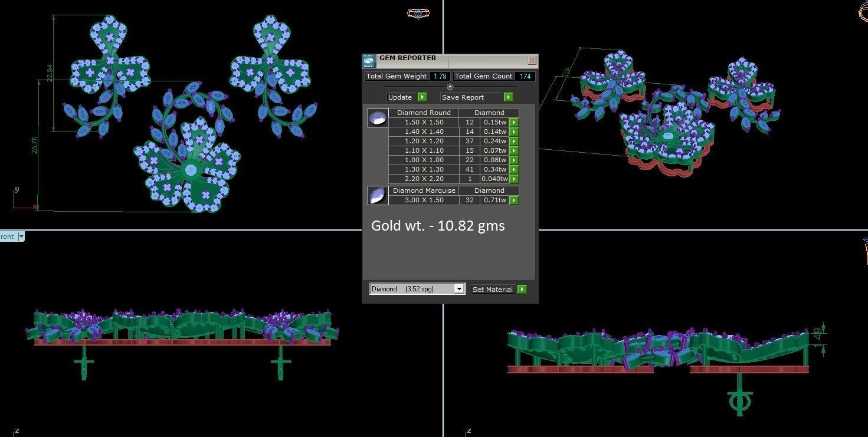Click the Diamond Marquise header cell
868x437 pixels.
tap(424, 191)
